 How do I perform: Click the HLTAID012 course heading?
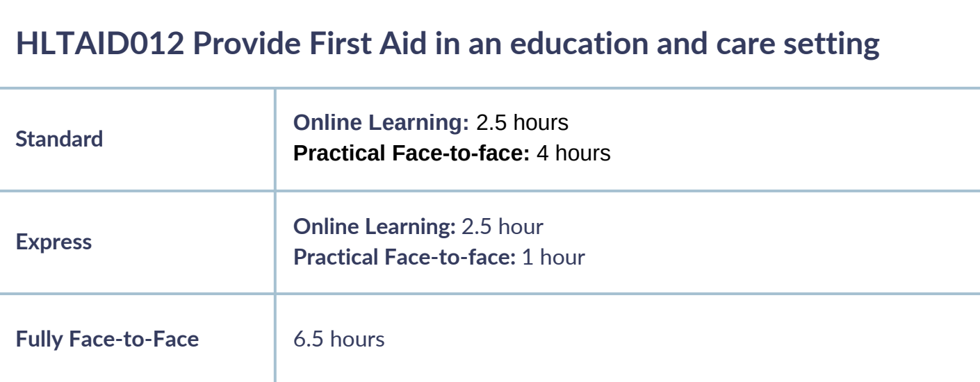pyautogui.click(x=448, y=44)
